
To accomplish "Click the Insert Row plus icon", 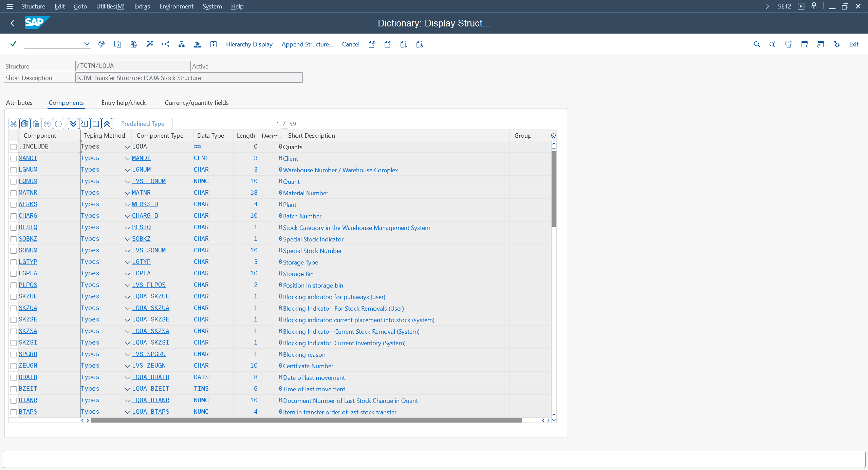I will (x=47, y=124).
